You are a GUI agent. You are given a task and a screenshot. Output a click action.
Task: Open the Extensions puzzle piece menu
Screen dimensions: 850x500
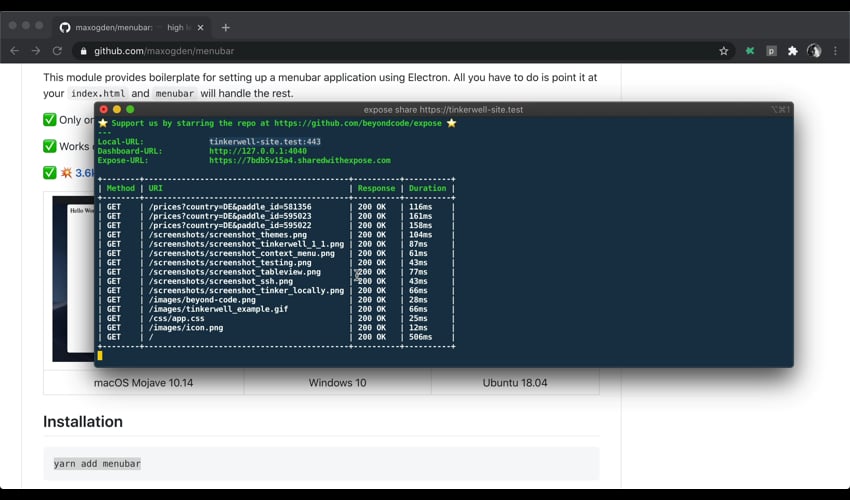[793, 51]
